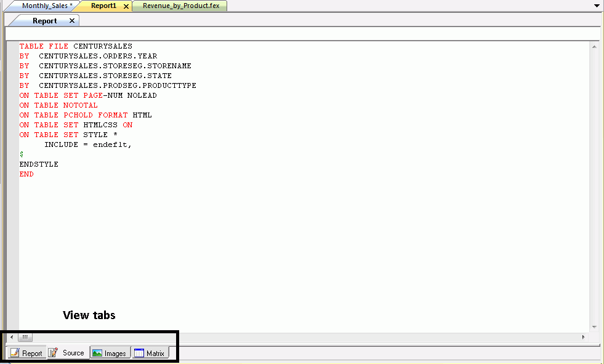Click the PCHOLD FORMAT HTML line

pos(86,115)
